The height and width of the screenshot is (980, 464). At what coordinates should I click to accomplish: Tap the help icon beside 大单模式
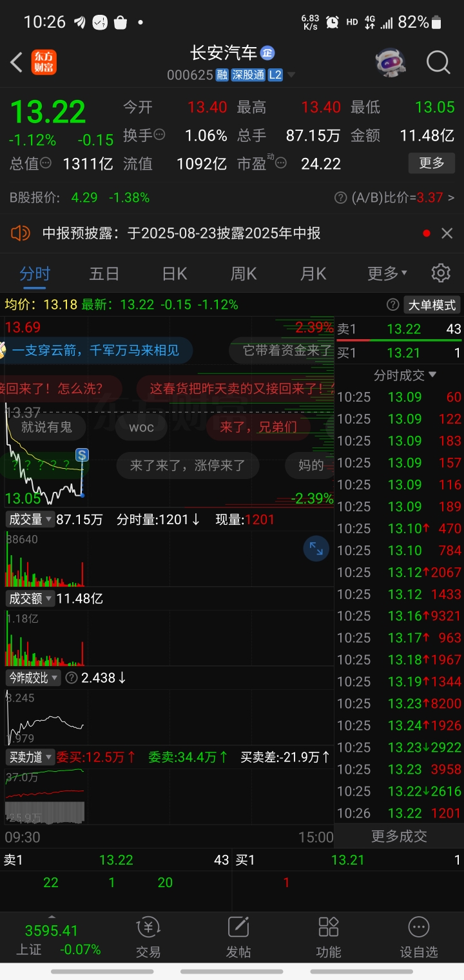pyautogui.click(x=392, y=304)
